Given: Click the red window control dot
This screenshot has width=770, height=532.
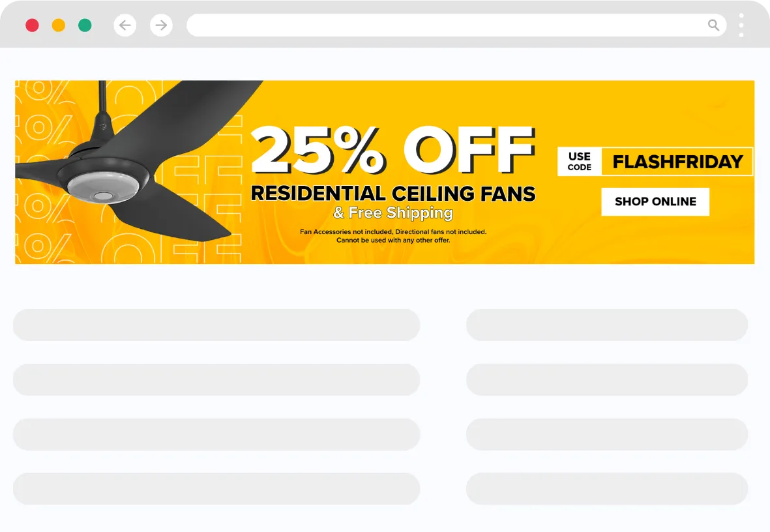Looking at the screenshot, I should pyautogui.click(x=33, y=25).
